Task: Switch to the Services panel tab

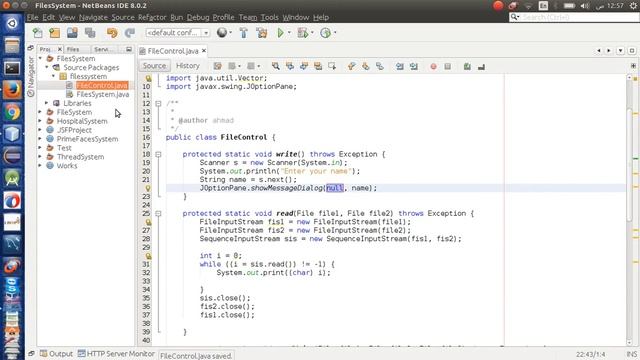Action: click(x=102, y=49)
